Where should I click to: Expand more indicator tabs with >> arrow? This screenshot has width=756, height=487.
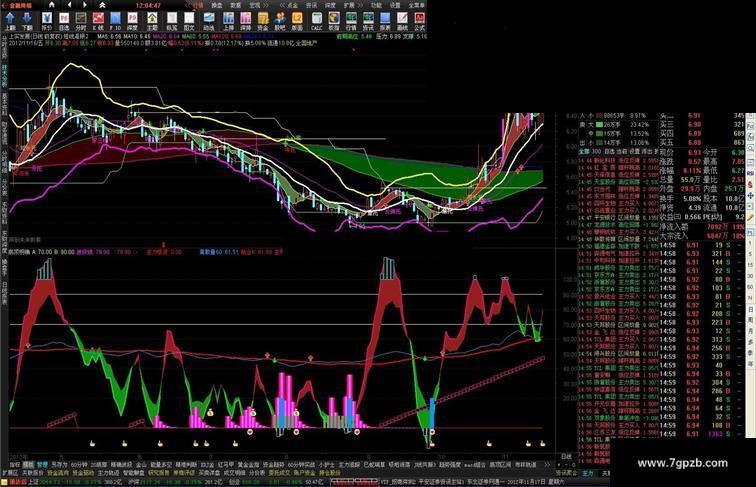click(x=546, y=465)
